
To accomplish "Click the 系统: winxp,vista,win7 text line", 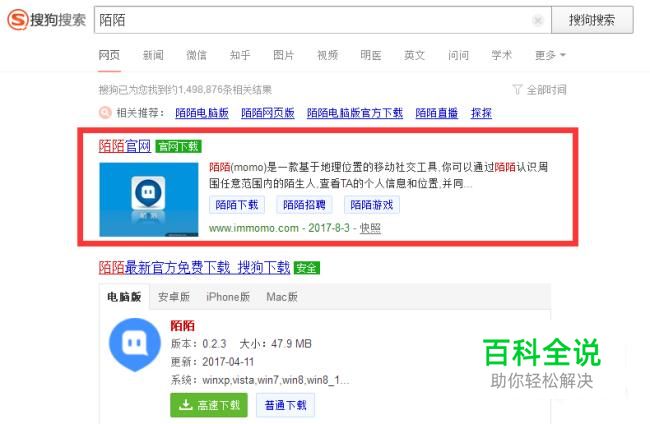I will click(x=260, y=380).
